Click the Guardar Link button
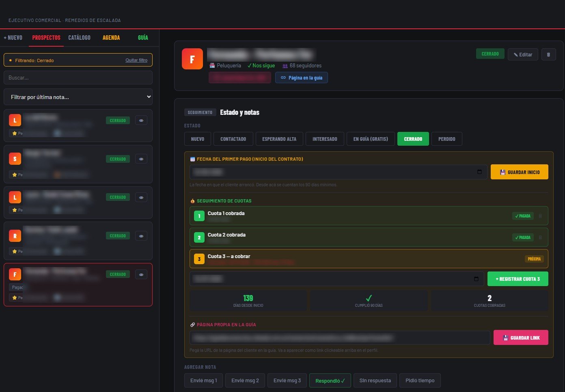The image size is (565, 392). pos(521,338)
